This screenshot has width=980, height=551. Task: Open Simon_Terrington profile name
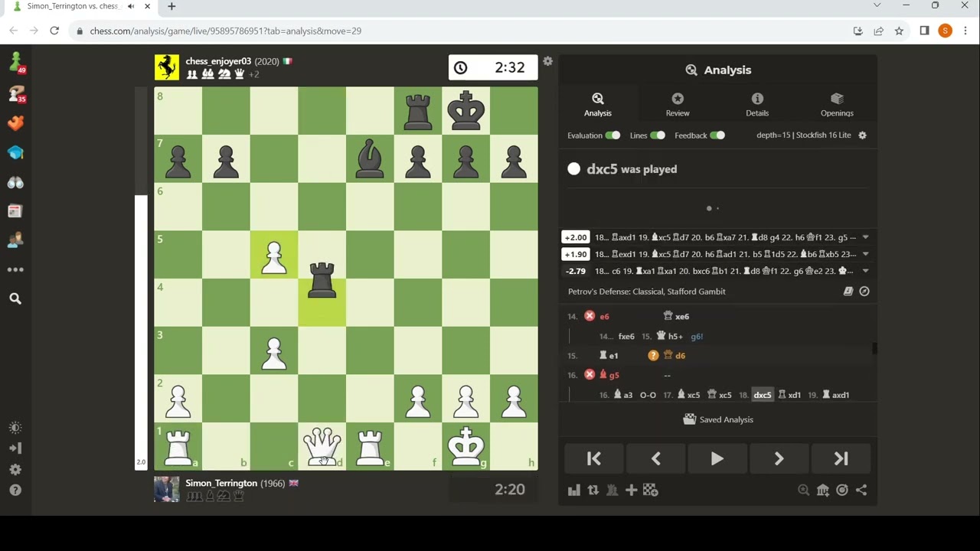221,483
